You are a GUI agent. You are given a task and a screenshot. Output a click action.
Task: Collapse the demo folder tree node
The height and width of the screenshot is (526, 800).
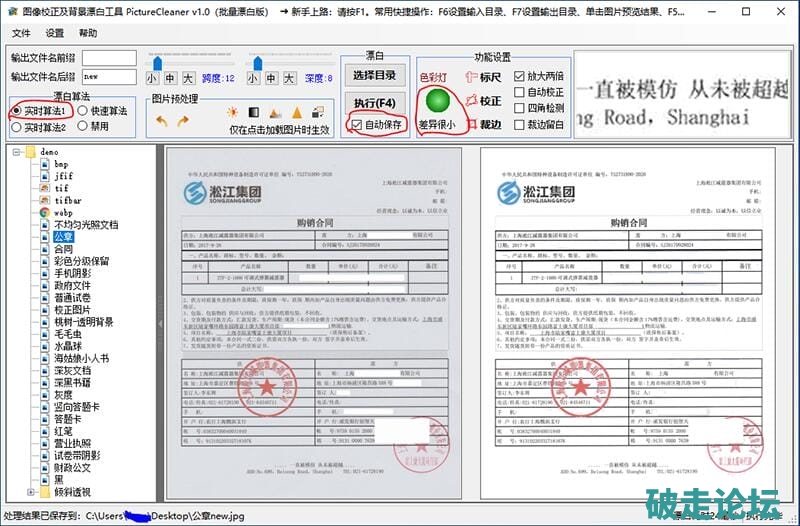coord(18,152)
